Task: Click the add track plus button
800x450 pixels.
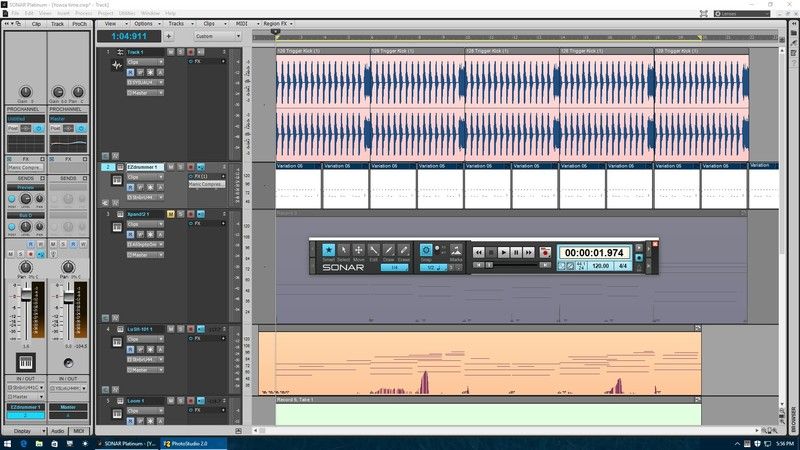Action: [168, 36]
